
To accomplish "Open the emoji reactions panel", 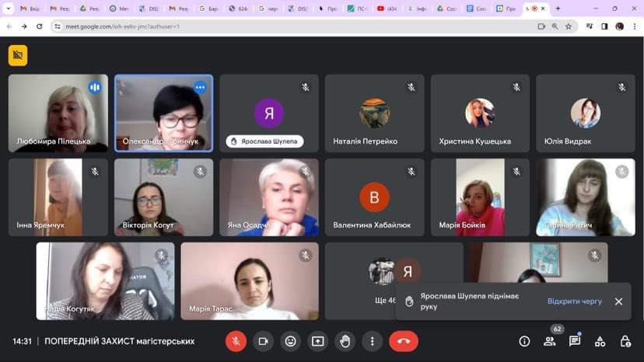I will click(x=290, y=341).
